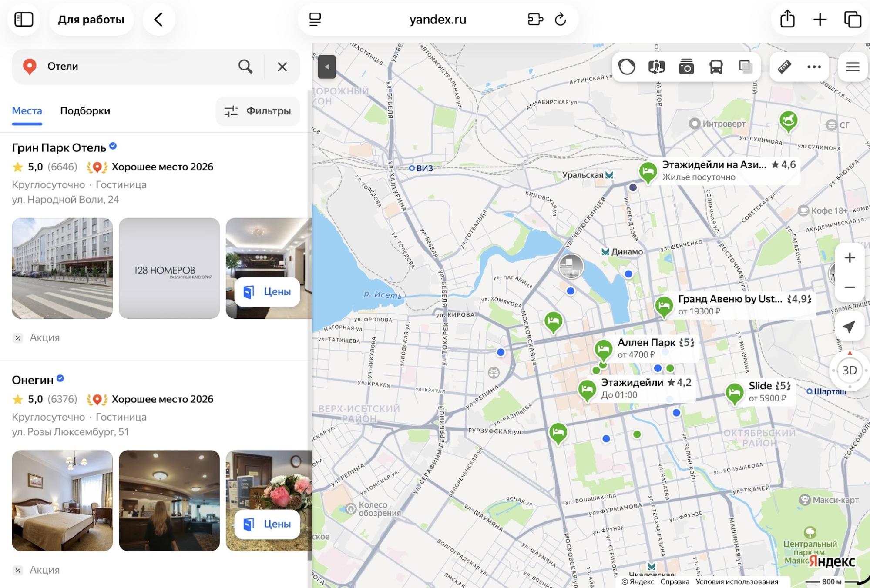Image resolution: width=870 pixels, height=588 pixels.
Task: Open Цены for Грин Парк Отель
Action: click(x=267, y=292)
